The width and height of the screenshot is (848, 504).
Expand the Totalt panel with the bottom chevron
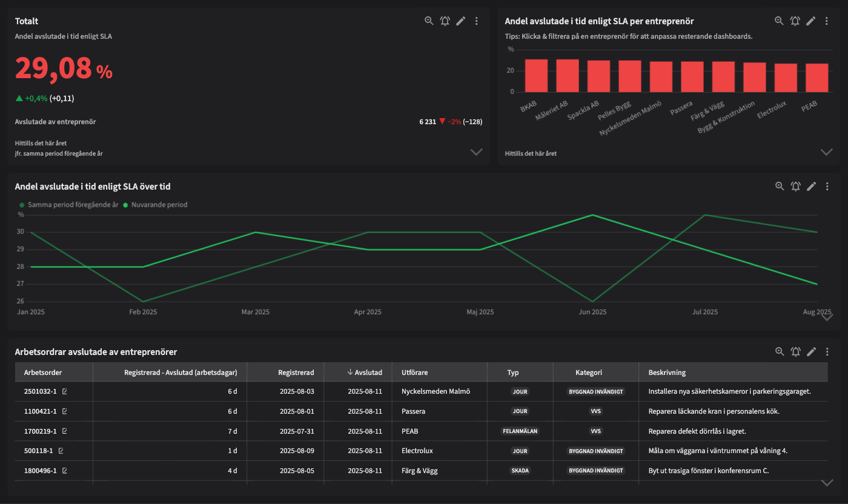(x=476, y=151)
